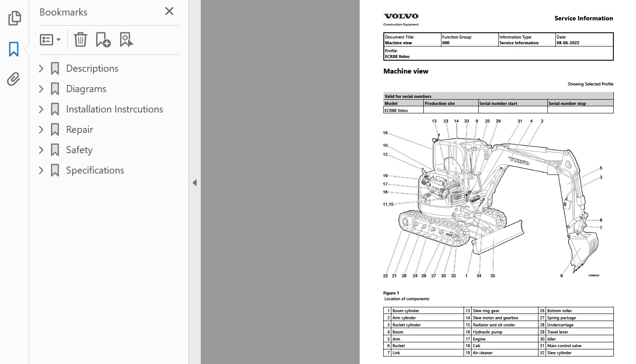Image resolution: width=636 pixels, height=364 pixels.
Task: Click the Volvo logo in document
Action: 401,17
